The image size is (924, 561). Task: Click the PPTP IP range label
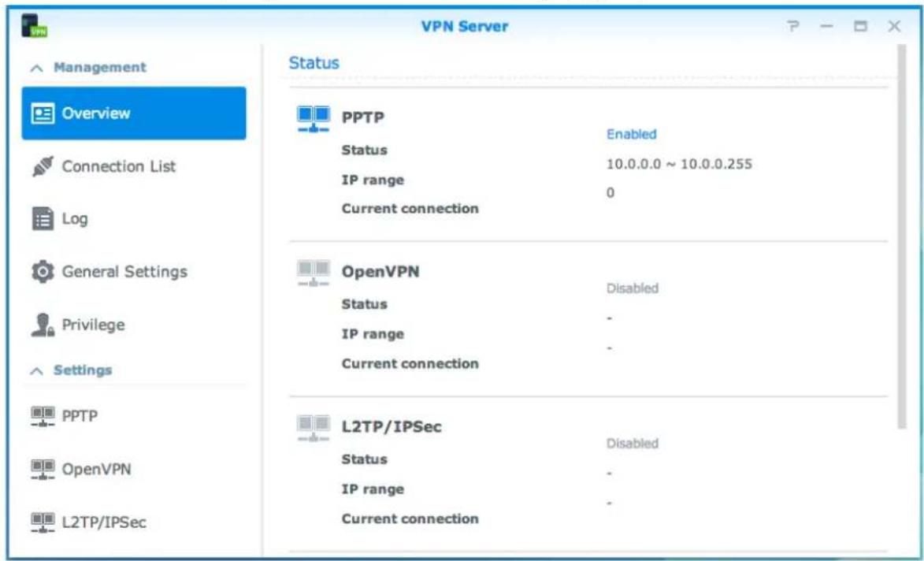373,180
